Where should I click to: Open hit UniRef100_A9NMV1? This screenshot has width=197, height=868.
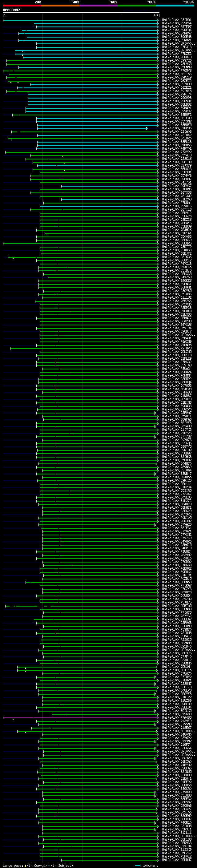click(x=176, y=40)
